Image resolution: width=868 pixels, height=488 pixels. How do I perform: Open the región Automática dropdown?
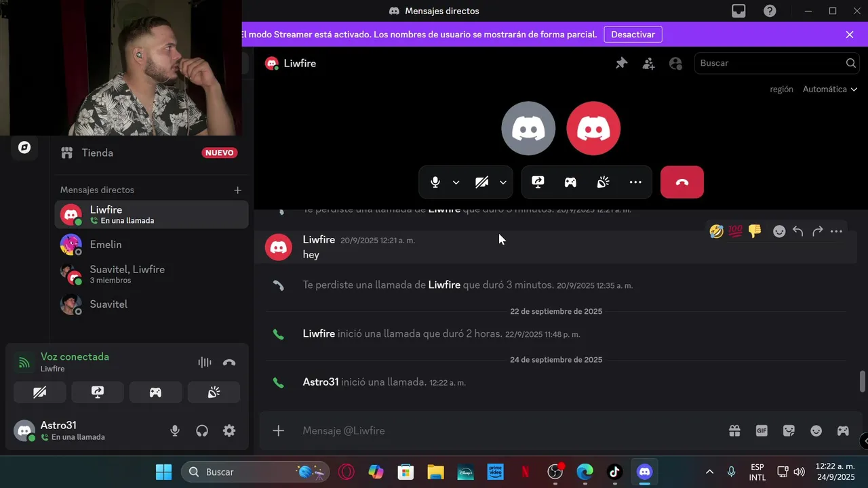click(x=830, y=89)
